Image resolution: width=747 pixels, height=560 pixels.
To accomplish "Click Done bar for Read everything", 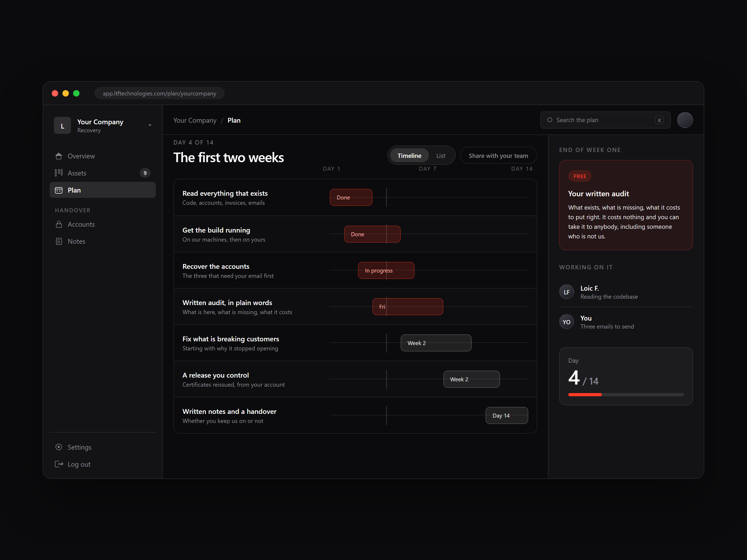I will [x=351, y=197].
